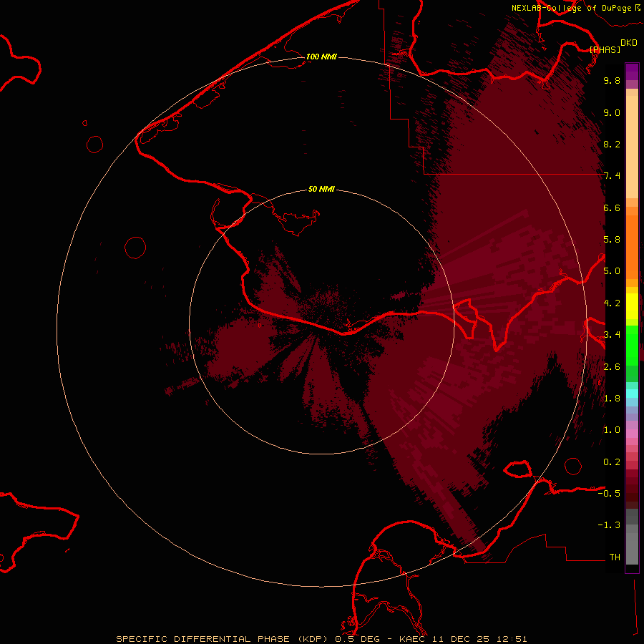Select the 1.0 value on the scale
This screenshot has height=644, width=644.
(x=612, y=430)
